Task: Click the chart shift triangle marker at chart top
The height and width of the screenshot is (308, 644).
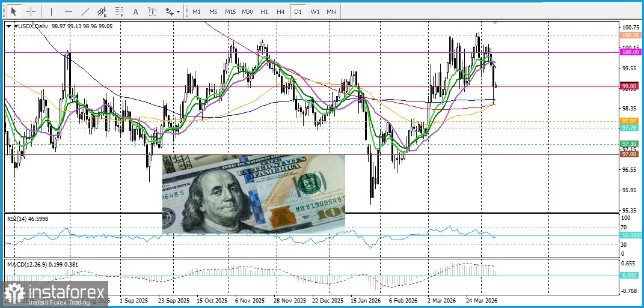Action: 495,23
